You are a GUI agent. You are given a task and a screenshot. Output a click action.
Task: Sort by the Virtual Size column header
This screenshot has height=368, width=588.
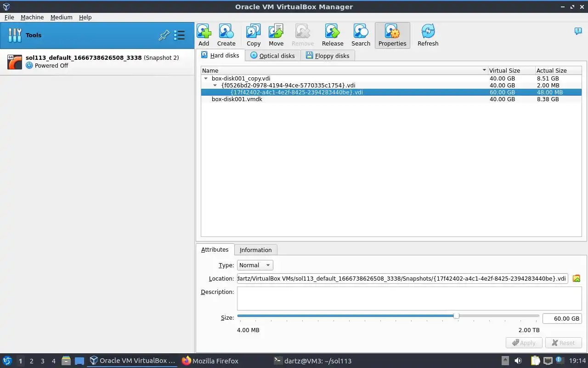point(511,70)
